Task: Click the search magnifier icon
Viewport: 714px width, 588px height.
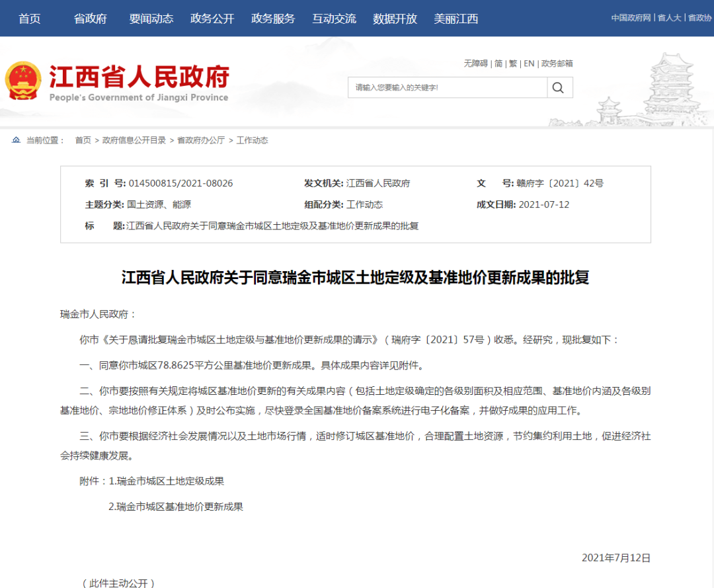Action: tap(558, 87)
